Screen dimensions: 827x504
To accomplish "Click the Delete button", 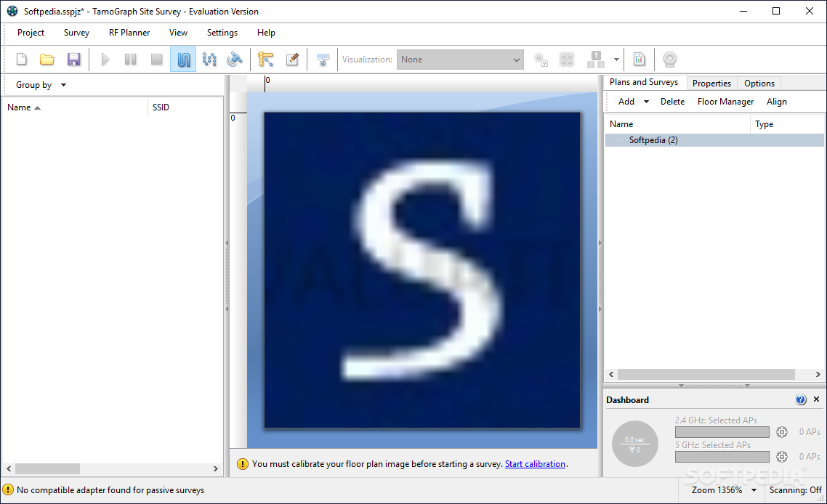I will (x=672, y=102).
